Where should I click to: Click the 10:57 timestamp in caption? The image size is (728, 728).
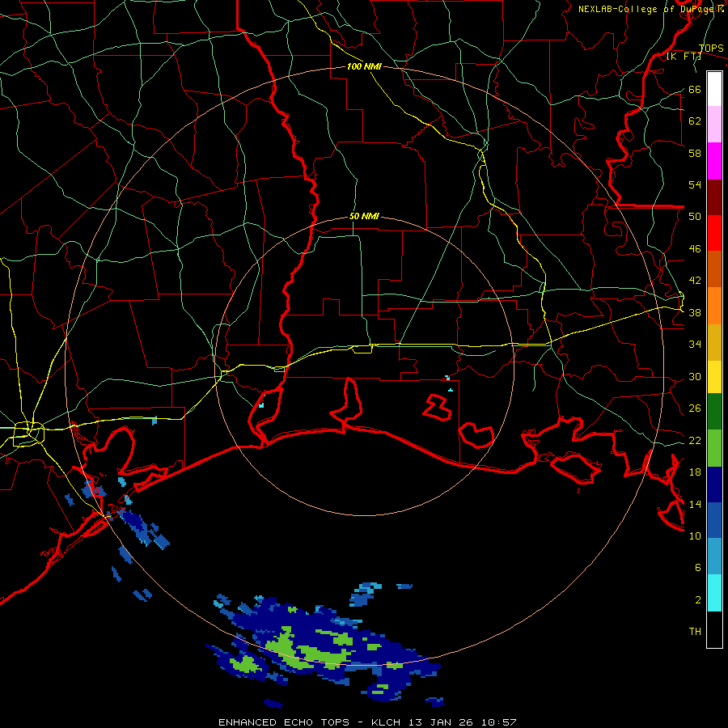[x=498, y=722]
